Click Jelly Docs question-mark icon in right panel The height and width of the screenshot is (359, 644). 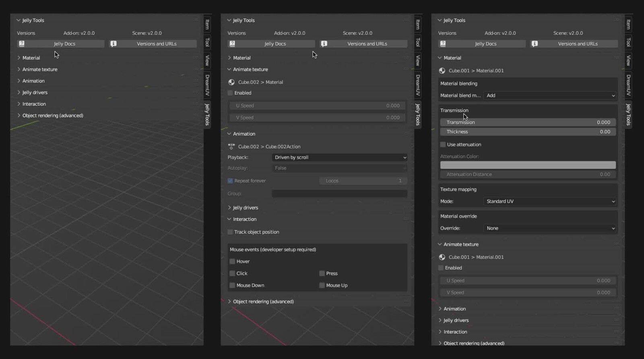tap(443, 43)
